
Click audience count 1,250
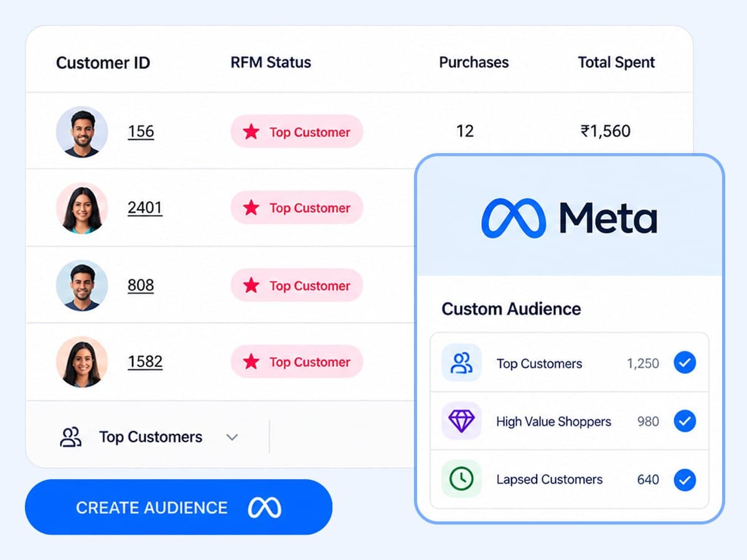[x=642, y=363]
